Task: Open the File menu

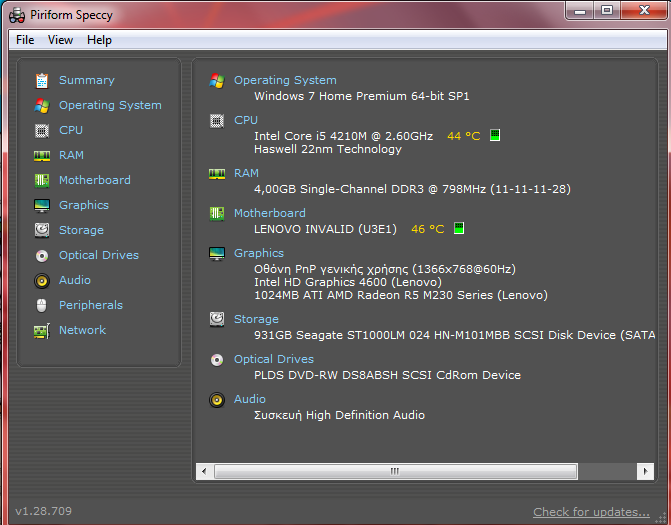Action: tap(25, 40)
